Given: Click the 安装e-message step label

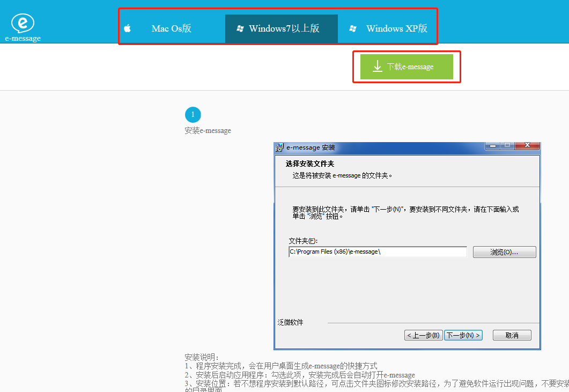Looking at the screenshot, I should point(208,131).
